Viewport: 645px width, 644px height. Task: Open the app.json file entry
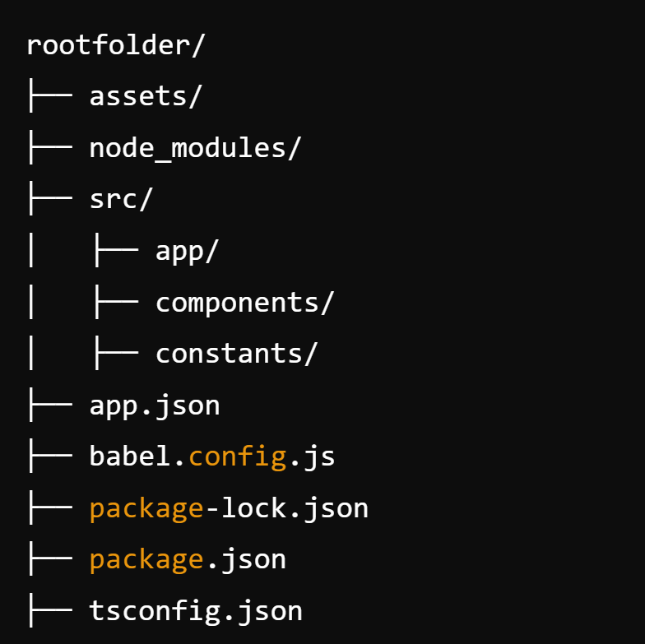[155, 405]
